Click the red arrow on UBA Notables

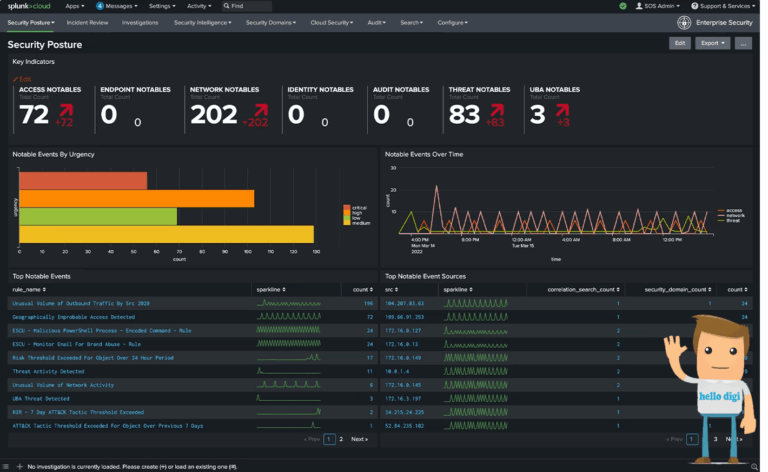tap(562, 110)
